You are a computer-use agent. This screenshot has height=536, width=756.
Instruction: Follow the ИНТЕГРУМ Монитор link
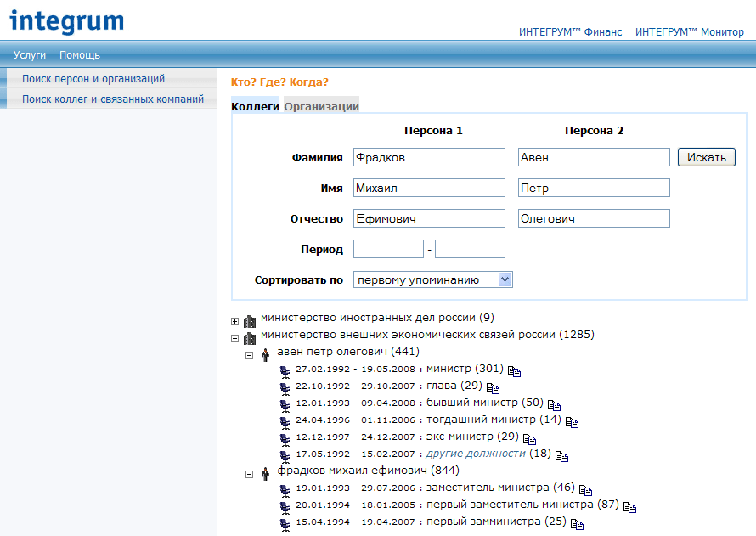point(690,31)
